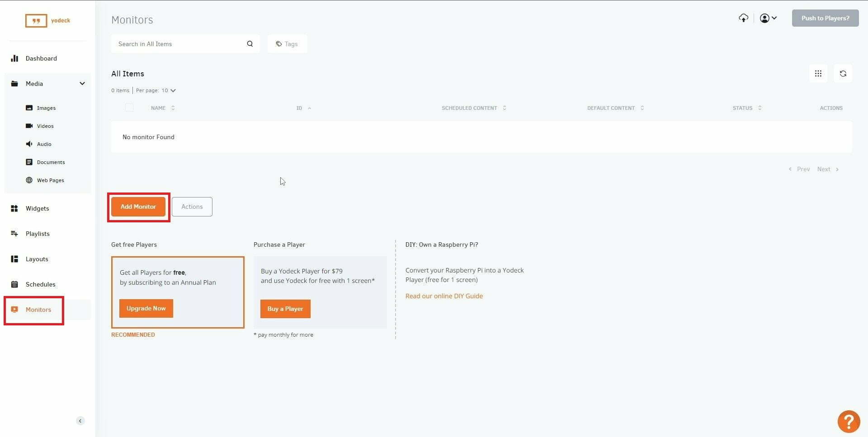Select the Audio speaker icon
Screen dimensions: 868x437
pos(29,144)
